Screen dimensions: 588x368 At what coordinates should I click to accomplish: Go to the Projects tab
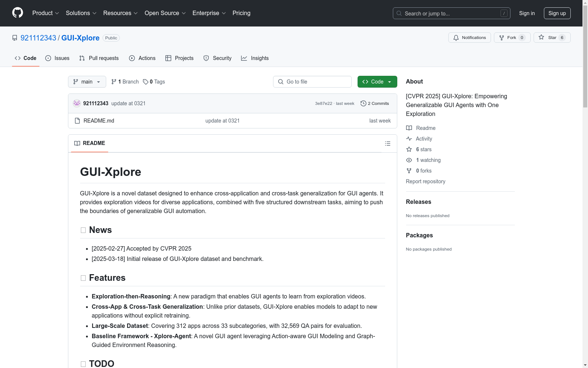click(x=179, y=58)
